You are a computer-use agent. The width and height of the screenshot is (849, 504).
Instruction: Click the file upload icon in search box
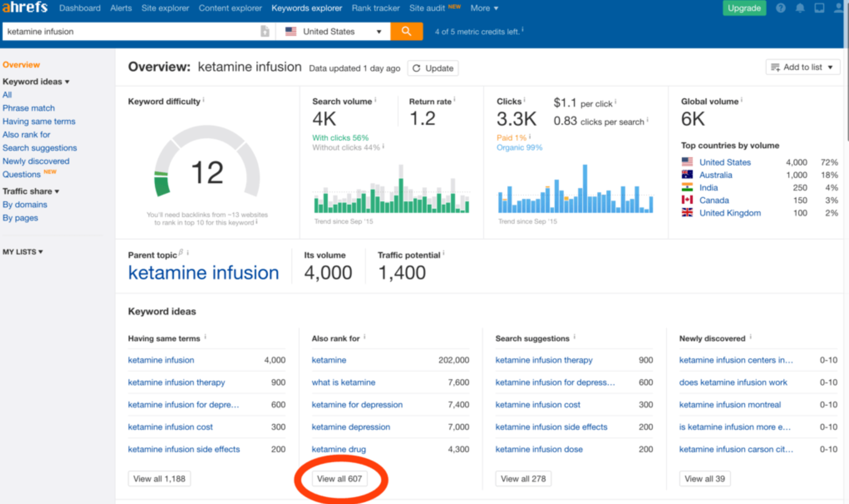(265, 32)
